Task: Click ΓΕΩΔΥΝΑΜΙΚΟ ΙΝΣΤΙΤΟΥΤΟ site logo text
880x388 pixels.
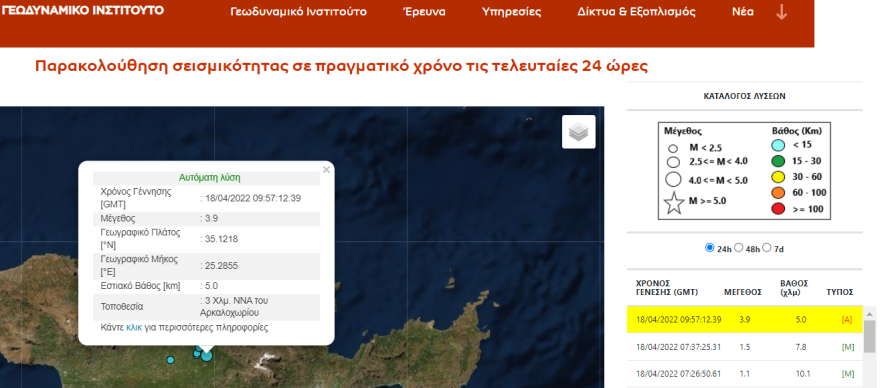Action: [x=83, y=10]
